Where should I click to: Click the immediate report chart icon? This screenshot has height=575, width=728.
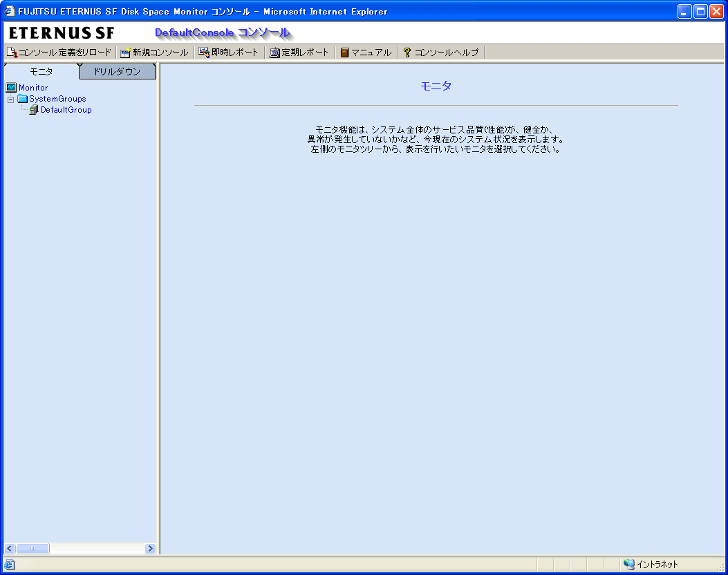[x=204, y=53]
